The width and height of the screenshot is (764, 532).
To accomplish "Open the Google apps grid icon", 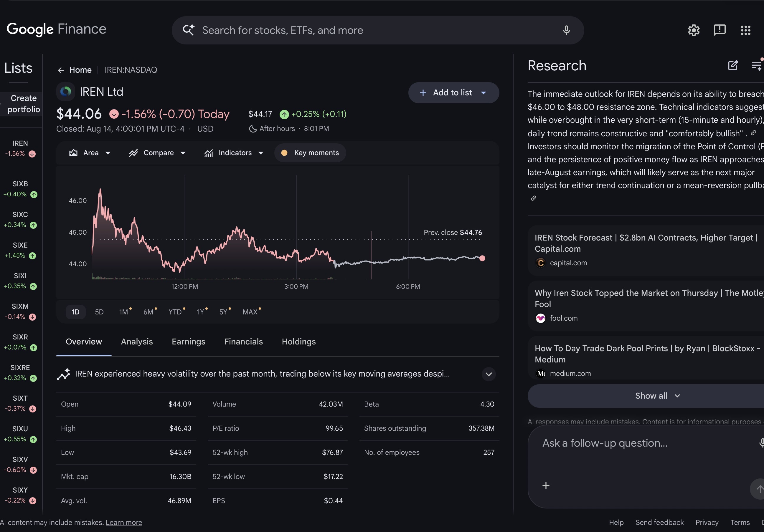I will pos(745,30).
